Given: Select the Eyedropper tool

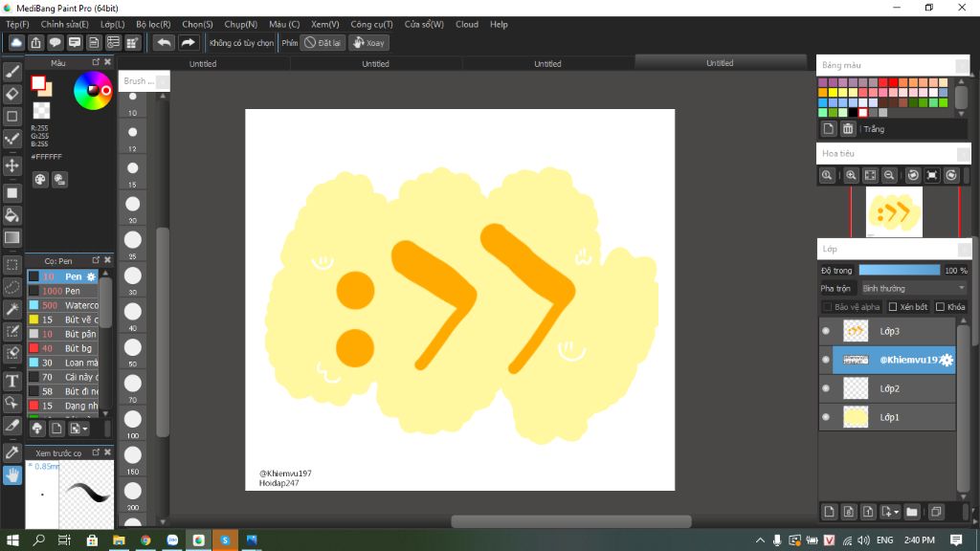Looking at the screenshot, I should click(11, 452).
